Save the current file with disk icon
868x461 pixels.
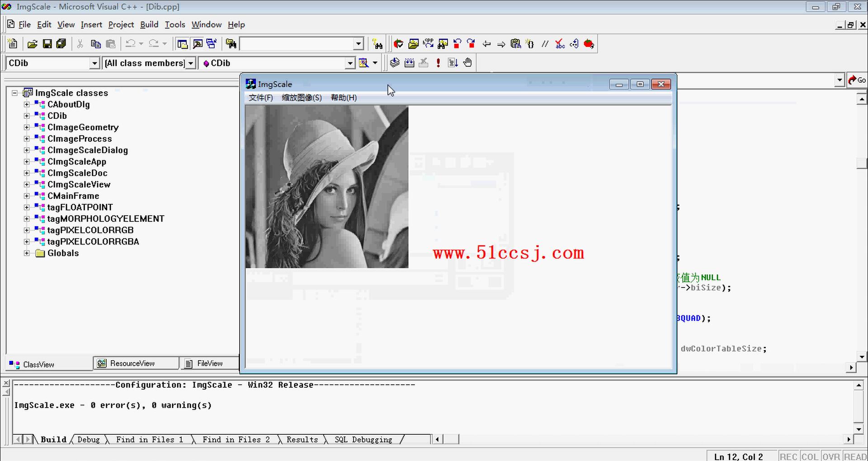point(47,44)
